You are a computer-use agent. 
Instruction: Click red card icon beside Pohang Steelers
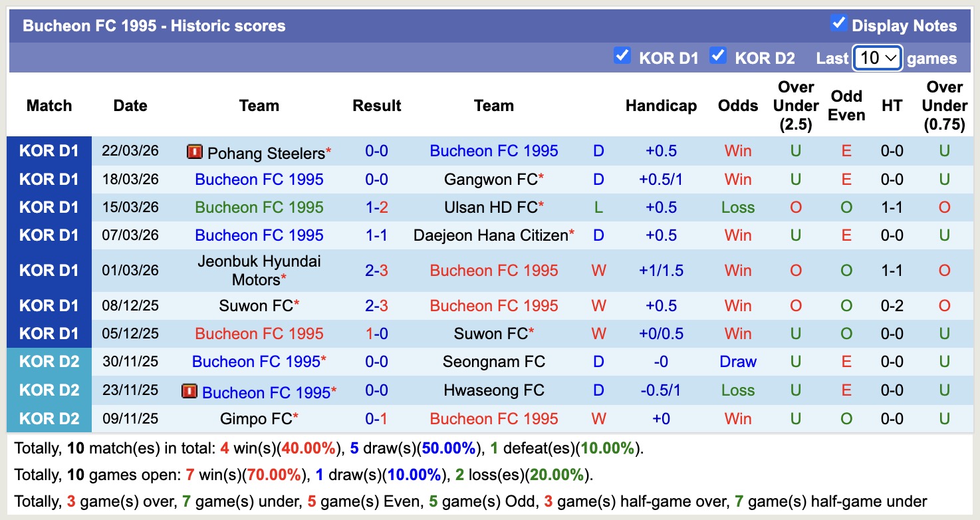click(x=194, y=152)
